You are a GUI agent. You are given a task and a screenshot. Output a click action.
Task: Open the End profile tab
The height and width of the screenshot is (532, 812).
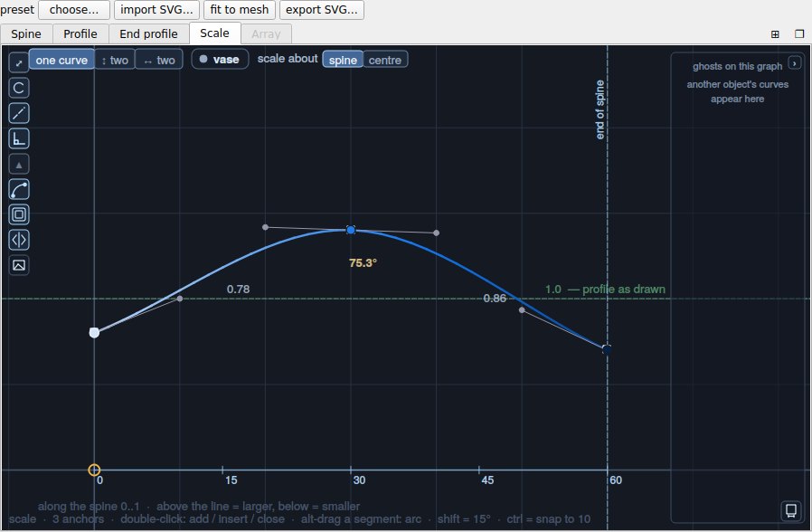tap(148, 33)
